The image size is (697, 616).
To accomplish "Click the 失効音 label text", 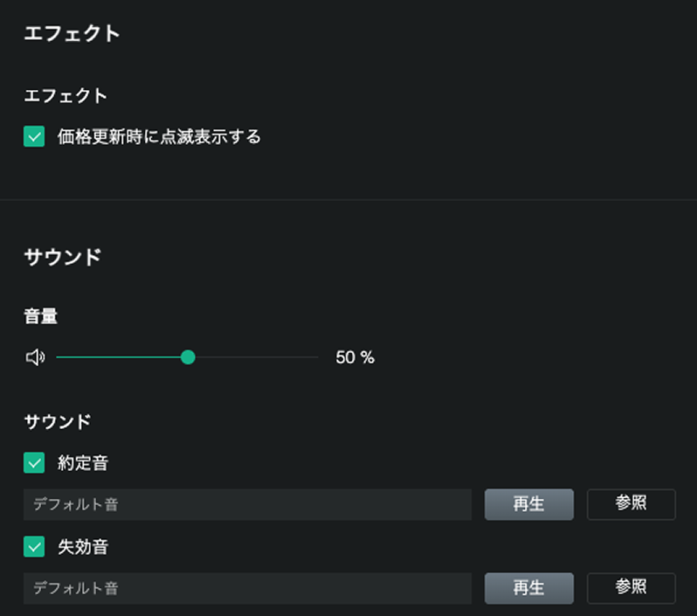I will point(83,547).
